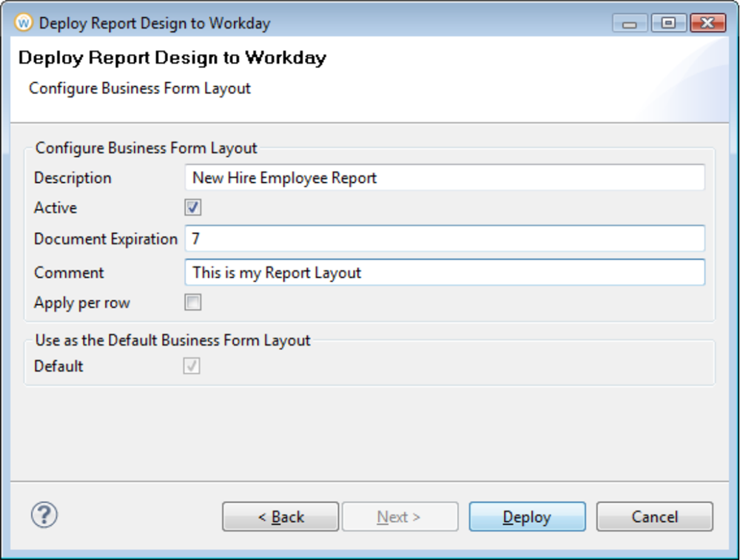Screen dimensions: 740x560
Task: Click the 'Apply per row' label
Action: click(82, 303)
